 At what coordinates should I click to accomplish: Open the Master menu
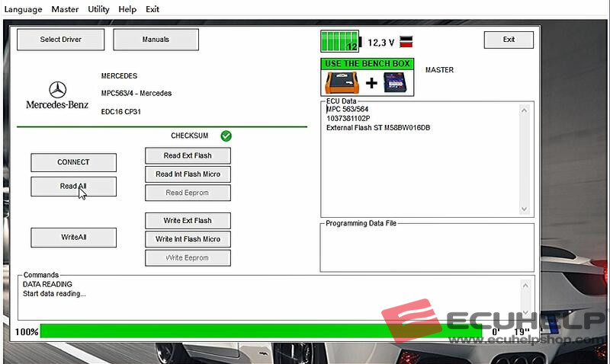(65, 9)
